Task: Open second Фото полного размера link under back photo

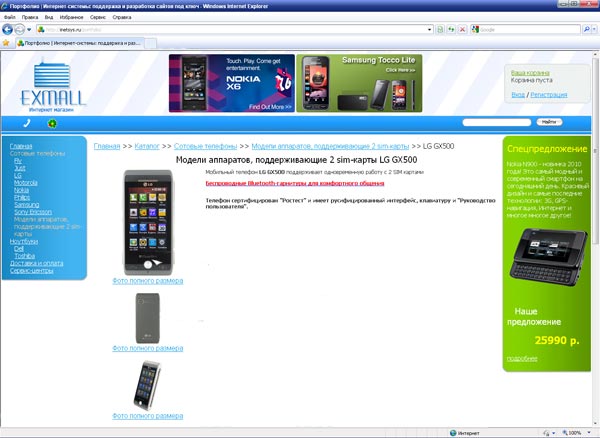Action: pos(148,348)
